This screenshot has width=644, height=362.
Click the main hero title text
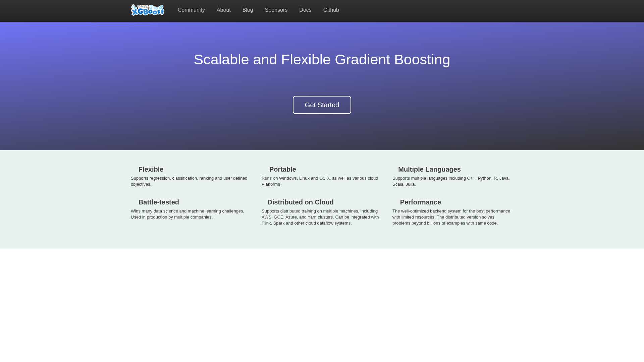322,59
